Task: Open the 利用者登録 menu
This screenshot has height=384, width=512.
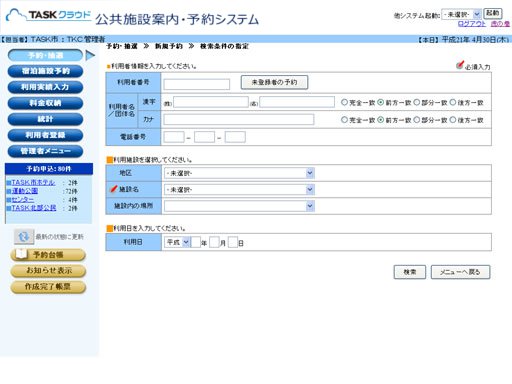Action: [45, 135]
